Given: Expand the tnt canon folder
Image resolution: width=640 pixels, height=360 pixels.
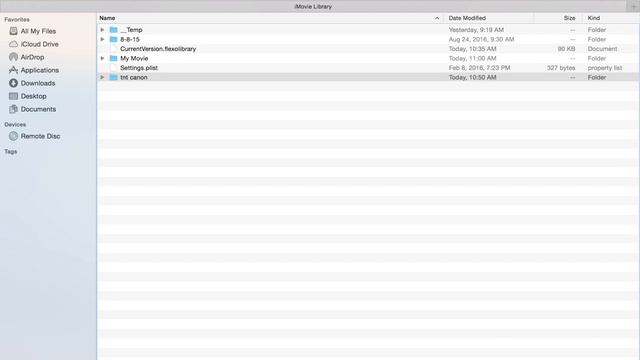Looking at the screenshot, I should coord(102,77).
